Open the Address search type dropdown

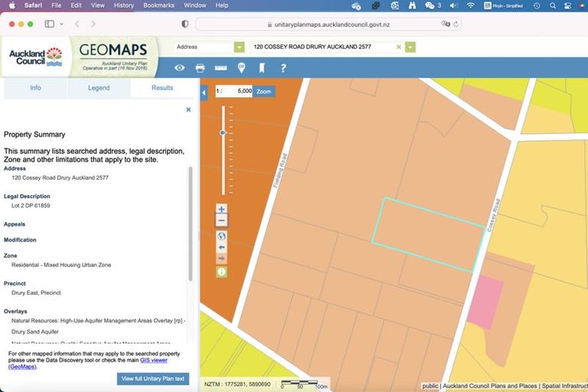coord(239,47)
